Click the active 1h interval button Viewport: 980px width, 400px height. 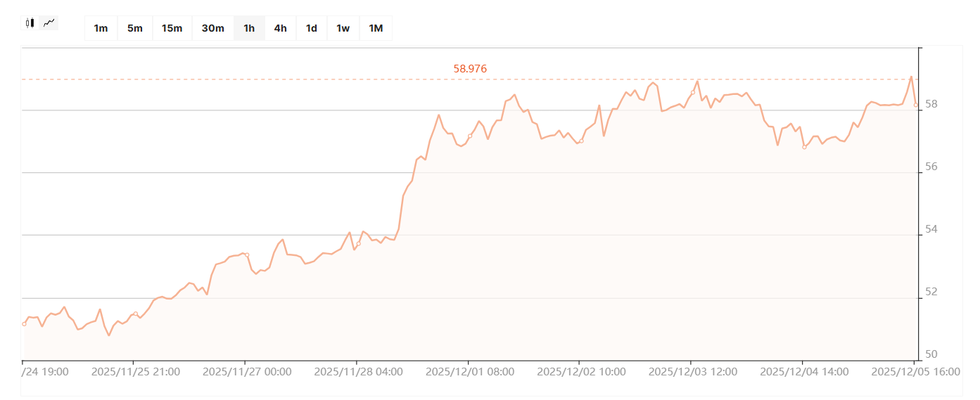249,28
